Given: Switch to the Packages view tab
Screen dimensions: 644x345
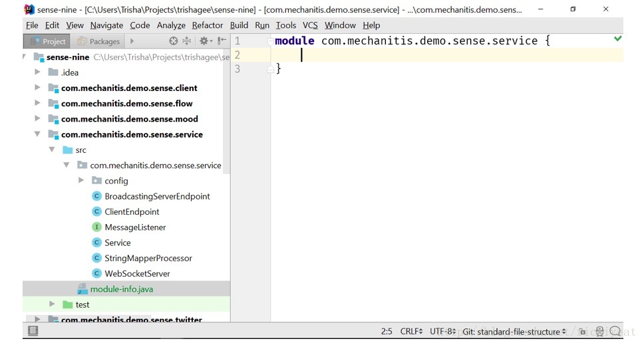Looking at the screenshot, I should point(98,41).
